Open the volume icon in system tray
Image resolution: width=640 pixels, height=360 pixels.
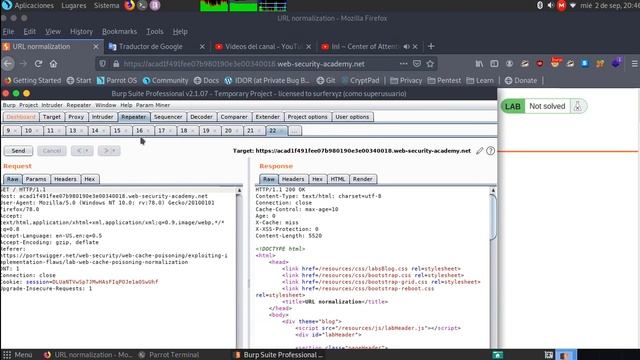[551, 5]
